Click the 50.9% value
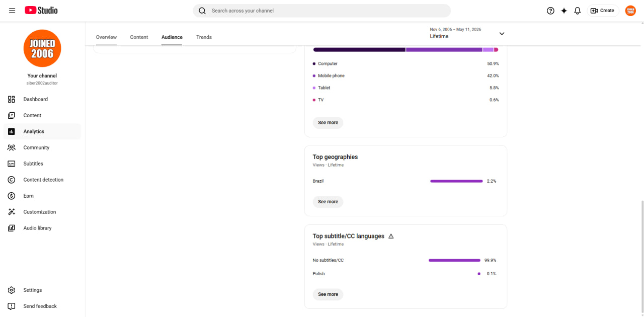Viewport: 644px width, 317px height. [493, 64]
